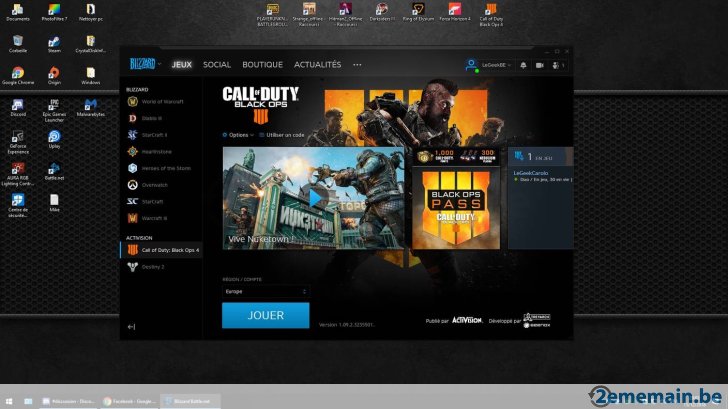Screen dimensions: 728x409
Task: Open AURA RGB Lighting Control shortcut
Action: tap(18, 175)
